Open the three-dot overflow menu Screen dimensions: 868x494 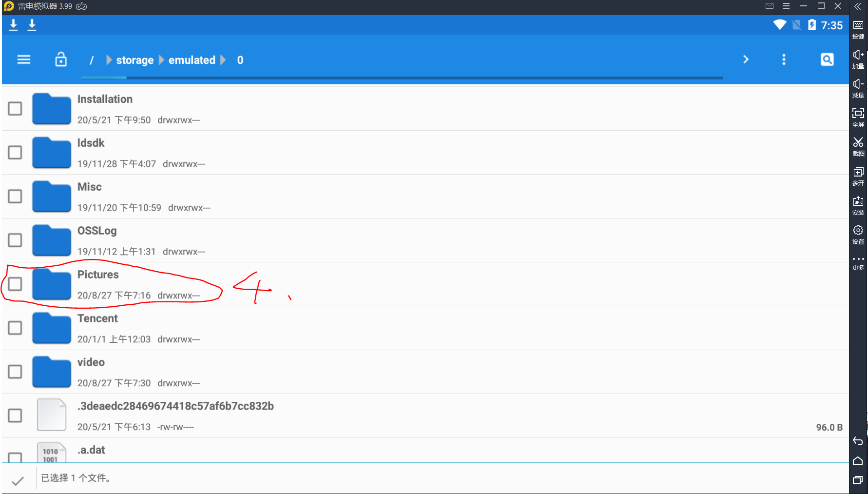(784, 59)
